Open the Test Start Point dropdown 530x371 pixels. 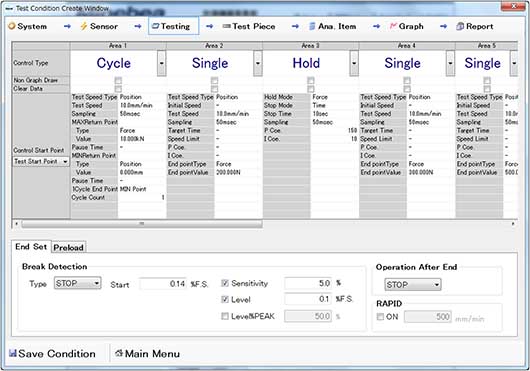41,162
